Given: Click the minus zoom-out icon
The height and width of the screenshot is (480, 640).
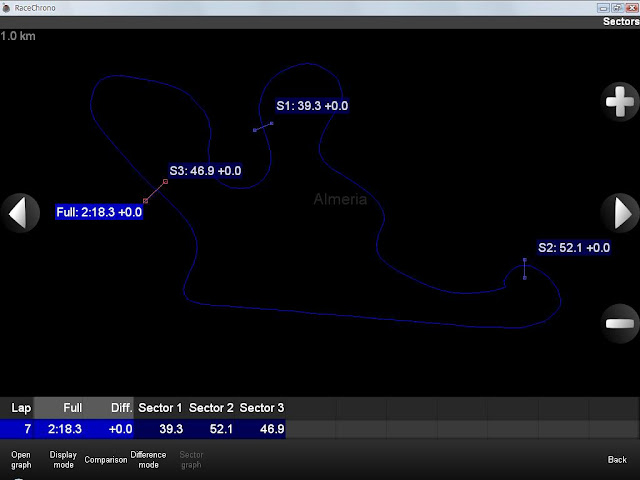Looking at the screenshot, I should coord(619,323).
